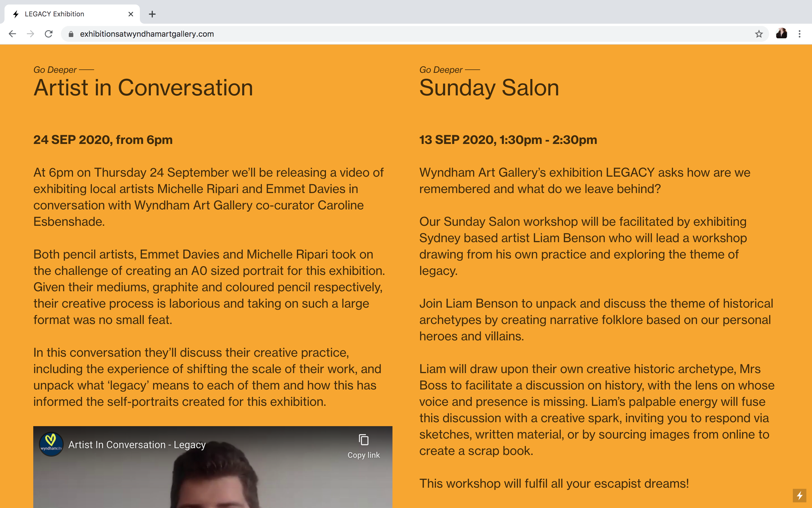Click the date '24 SEP 2020, from 6pm'
This screenshot has height=508, width=812.
pyautogui.click(x=103, y=140)
